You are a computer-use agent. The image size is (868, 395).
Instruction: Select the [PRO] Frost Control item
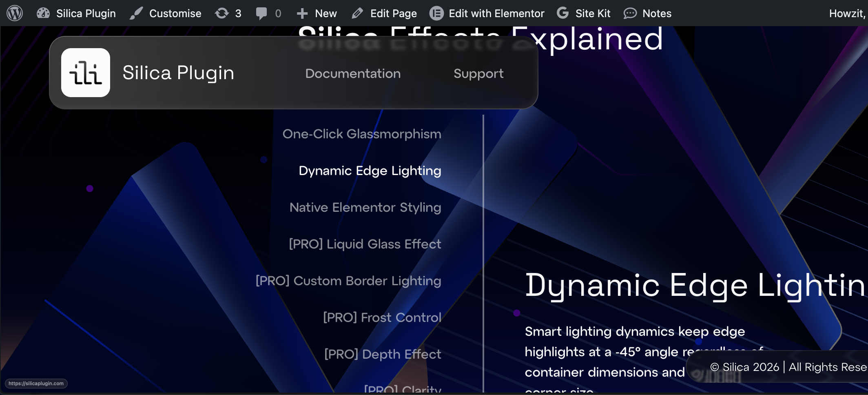coord(382,317)
